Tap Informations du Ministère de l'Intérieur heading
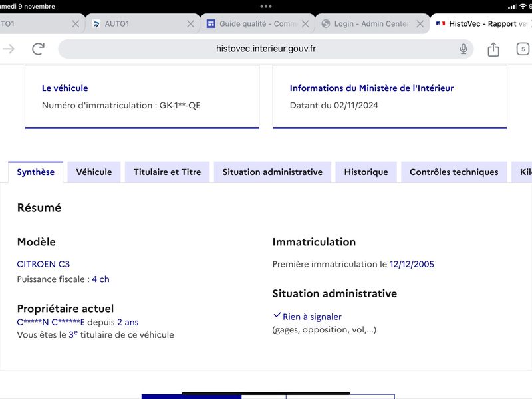This screenshot has height=399, width=532. [x=372, y=88]
